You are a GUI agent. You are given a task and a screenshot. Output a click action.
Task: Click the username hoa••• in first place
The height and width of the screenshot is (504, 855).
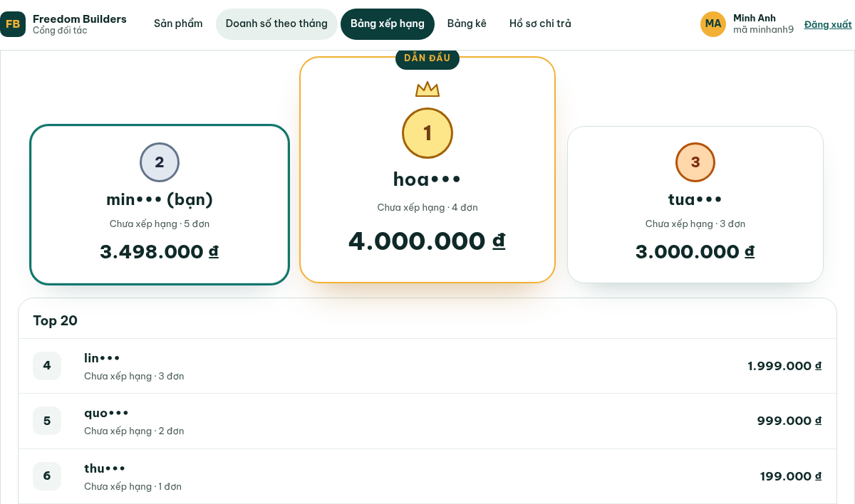click(427, 179)
